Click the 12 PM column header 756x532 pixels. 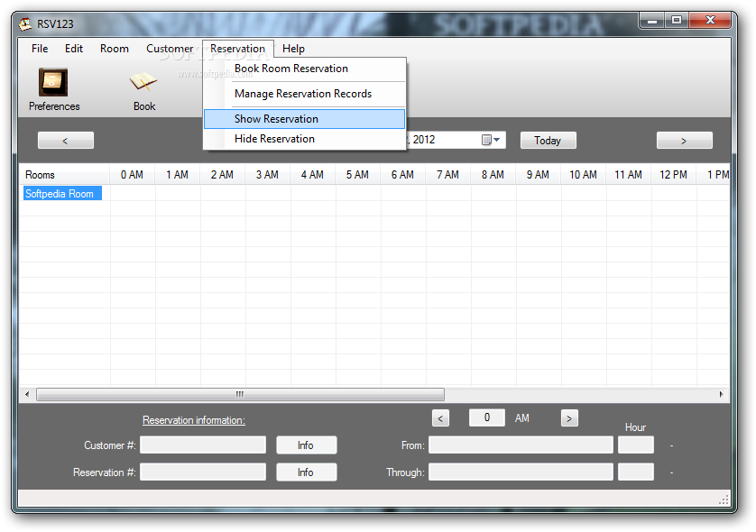[674, 174]
